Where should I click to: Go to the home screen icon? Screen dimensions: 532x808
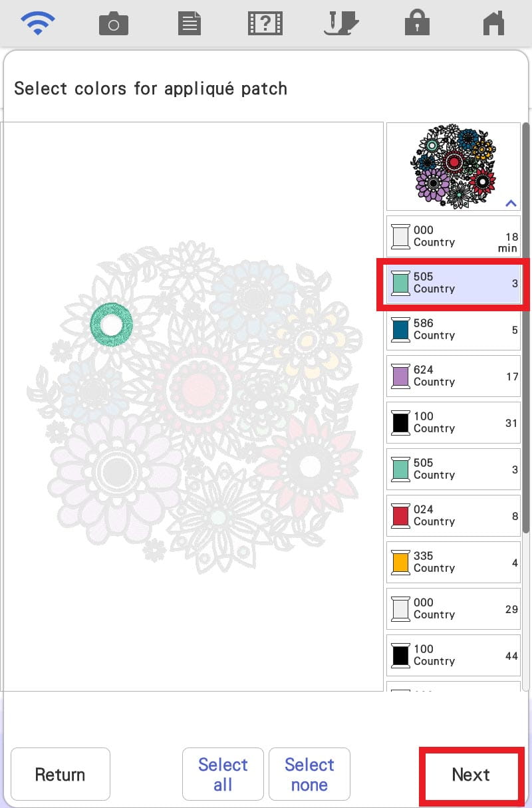coord(493,24)
